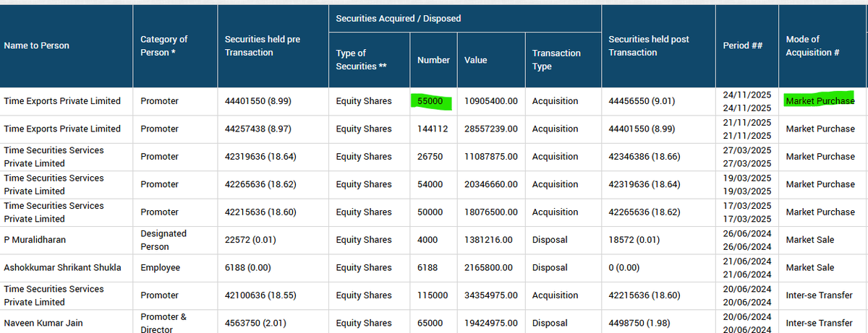Screen dimensions: 868x333
Task: Click the 'Transaction Type' column header
Action: point(556,59)
